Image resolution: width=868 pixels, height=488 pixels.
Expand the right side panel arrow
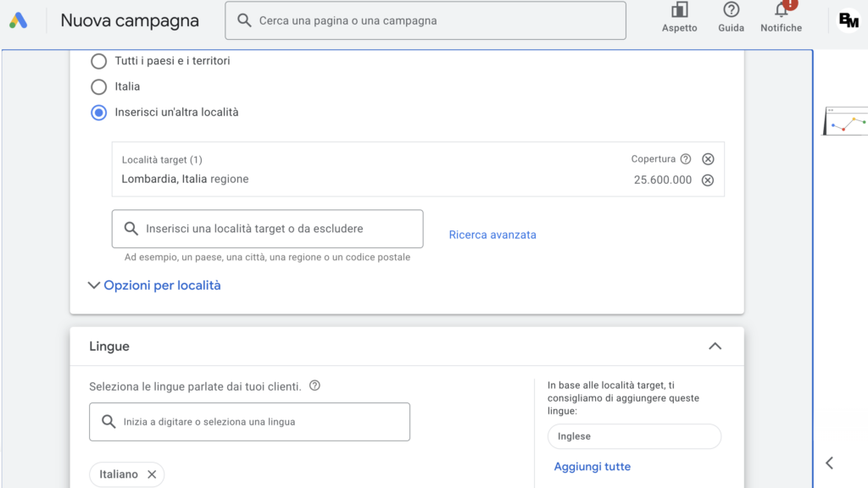(830, 463)
